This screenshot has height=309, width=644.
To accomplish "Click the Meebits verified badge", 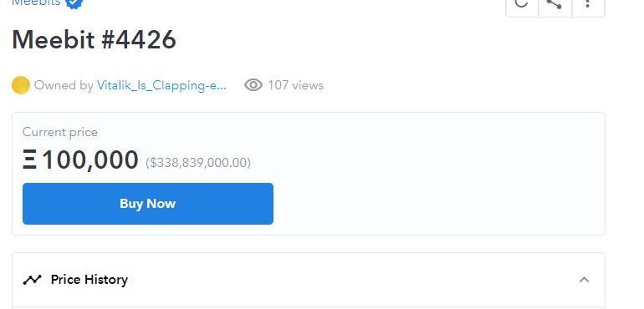I will (x=74, y=3).
